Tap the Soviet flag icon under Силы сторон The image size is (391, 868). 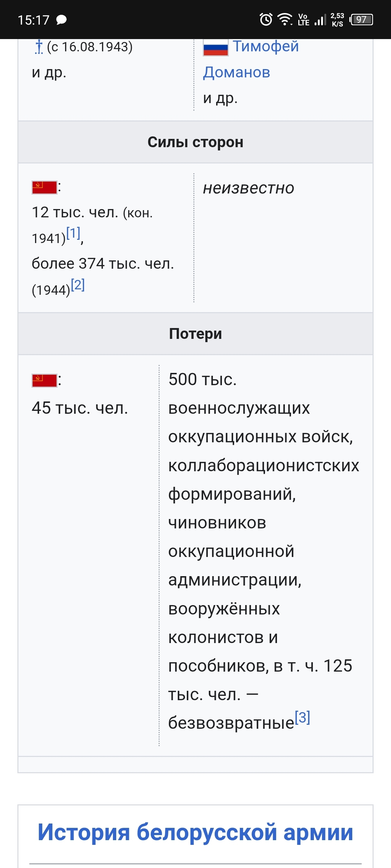[x=44, y=188]
